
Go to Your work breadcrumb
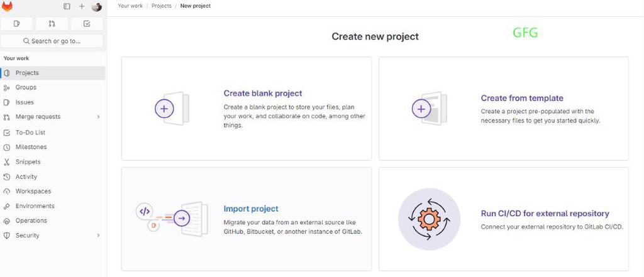coord(130,6)
